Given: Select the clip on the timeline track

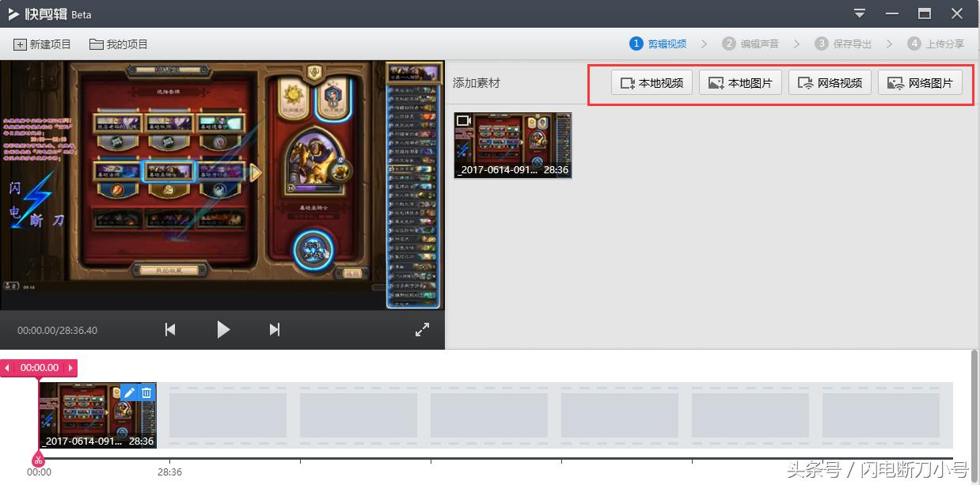Looking at the screenshot, I should coord(97,415).
